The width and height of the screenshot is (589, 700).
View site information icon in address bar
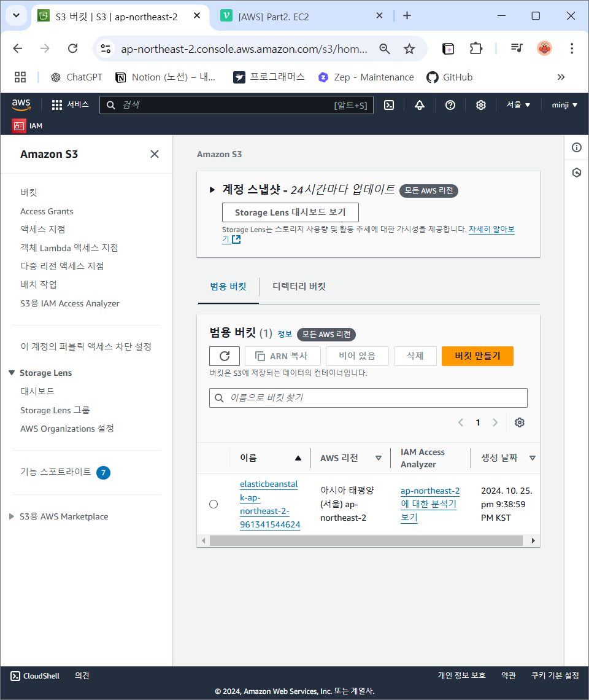tap(106, 49)
